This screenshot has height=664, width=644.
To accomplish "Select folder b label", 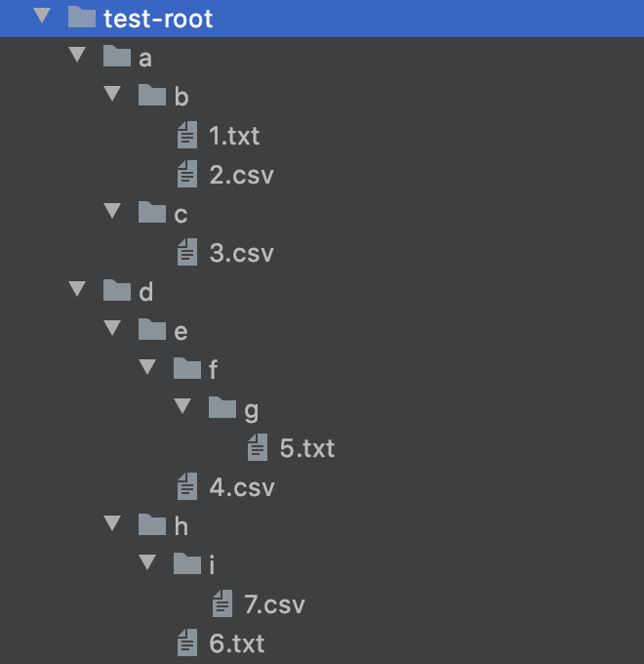I will click(181, 97).
